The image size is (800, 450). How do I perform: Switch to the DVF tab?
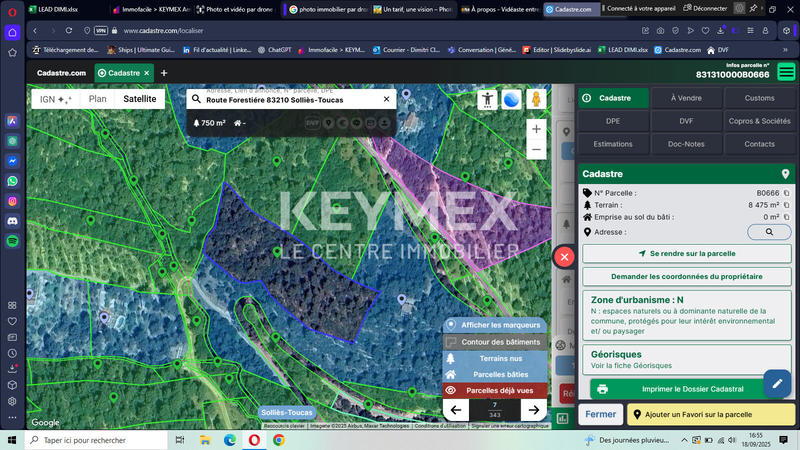pyautogui.click(x=686, y=121)
